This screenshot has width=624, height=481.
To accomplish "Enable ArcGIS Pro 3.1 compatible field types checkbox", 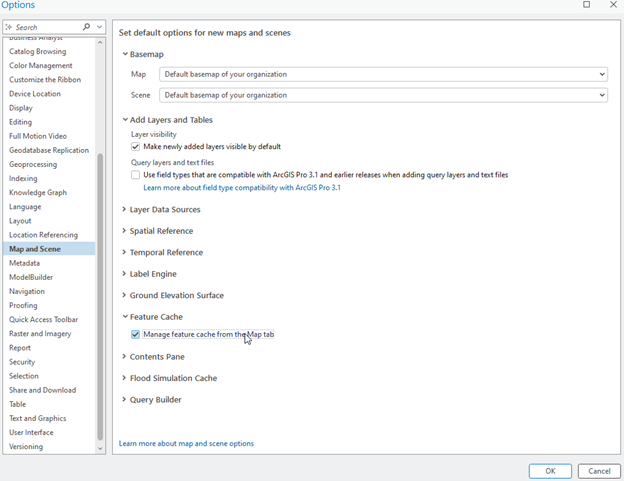I will click(135, 175).
